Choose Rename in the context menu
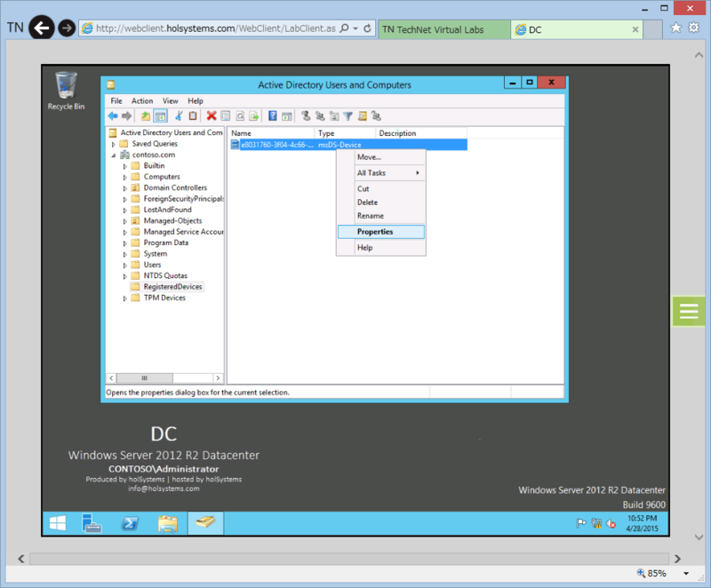711x588 pixels. click(381, 216)
